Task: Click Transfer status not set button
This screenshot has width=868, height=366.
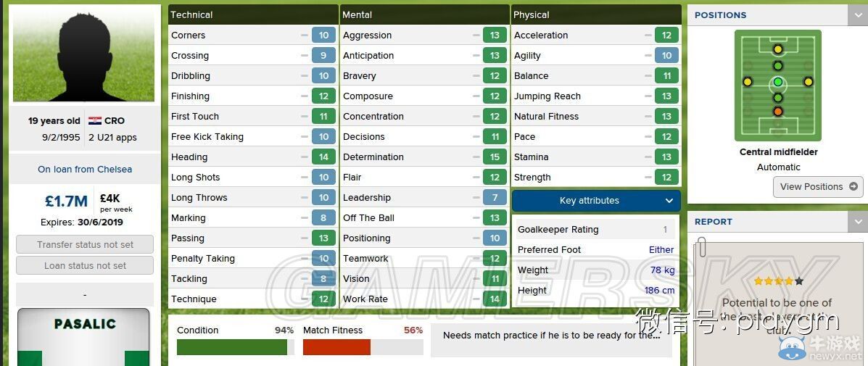Action: coord(85,244)
